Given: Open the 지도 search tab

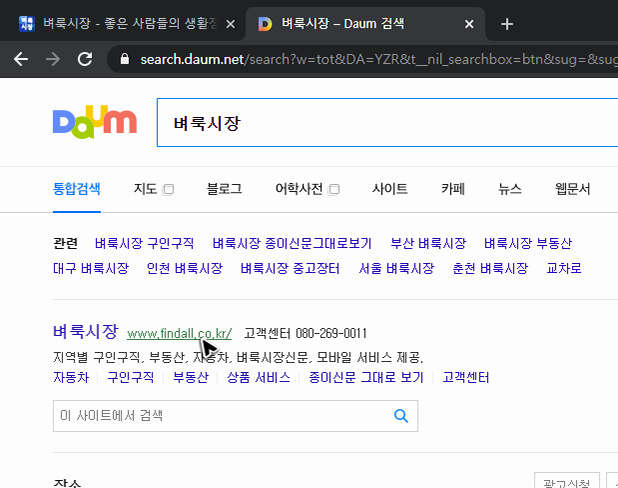Looking at the screenshot, I should pos(145,189).
